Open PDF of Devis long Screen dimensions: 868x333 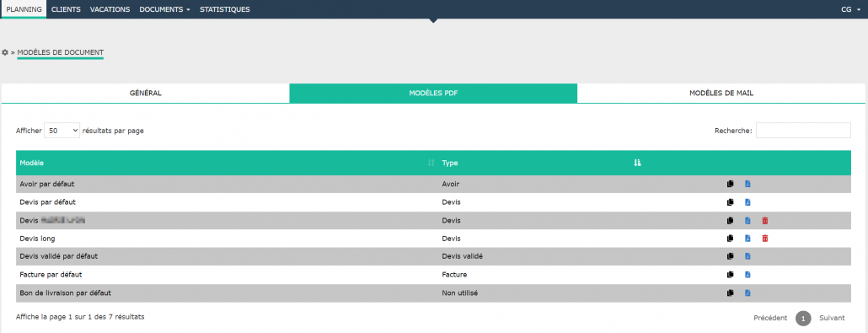(x=747, y=239)
